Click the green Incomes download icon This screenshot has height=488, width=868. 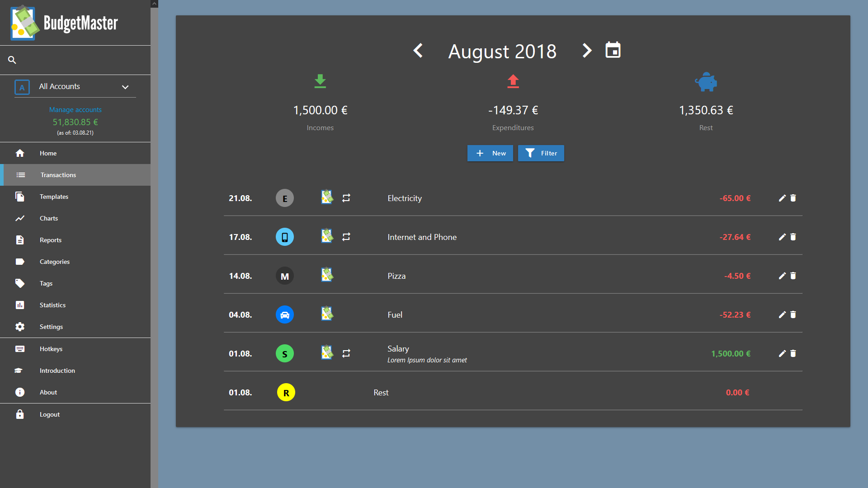coord(320,81)
